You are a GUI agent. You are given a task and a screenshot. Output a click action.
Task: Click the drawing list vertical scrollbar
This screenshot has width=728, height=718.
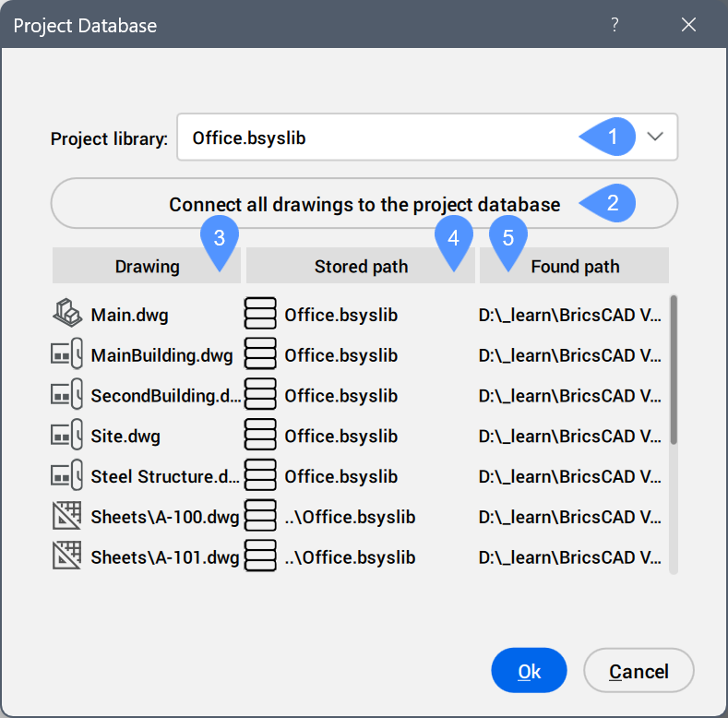pos(674,369)
